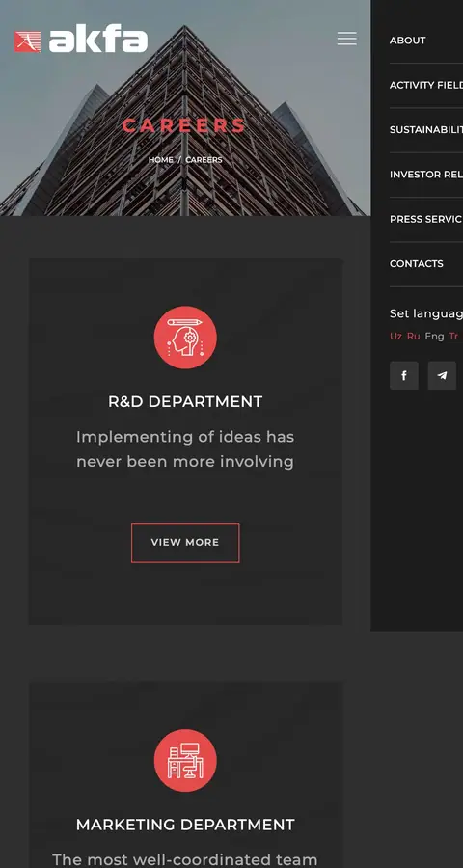Open the Contacts menu item
The height and width of the screenshot is (868, 463).
click(x=417, y=263)
